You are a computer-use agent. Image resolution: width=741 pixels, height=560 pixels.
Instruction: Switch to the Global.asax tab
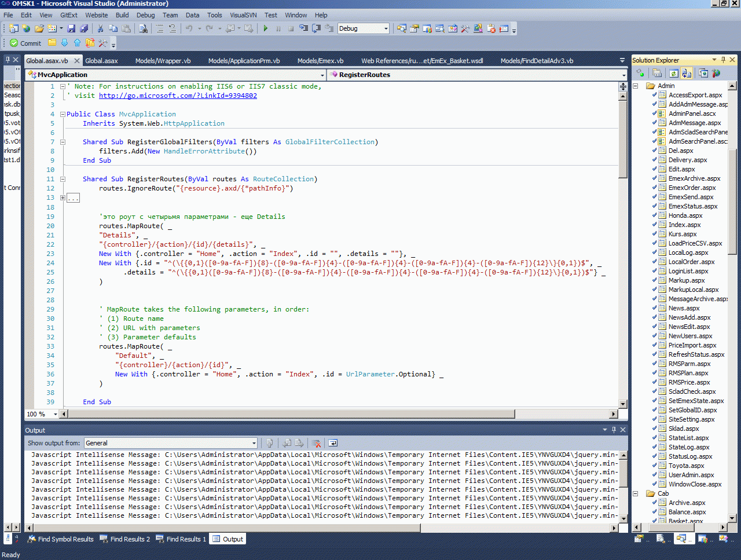[101, 60]
